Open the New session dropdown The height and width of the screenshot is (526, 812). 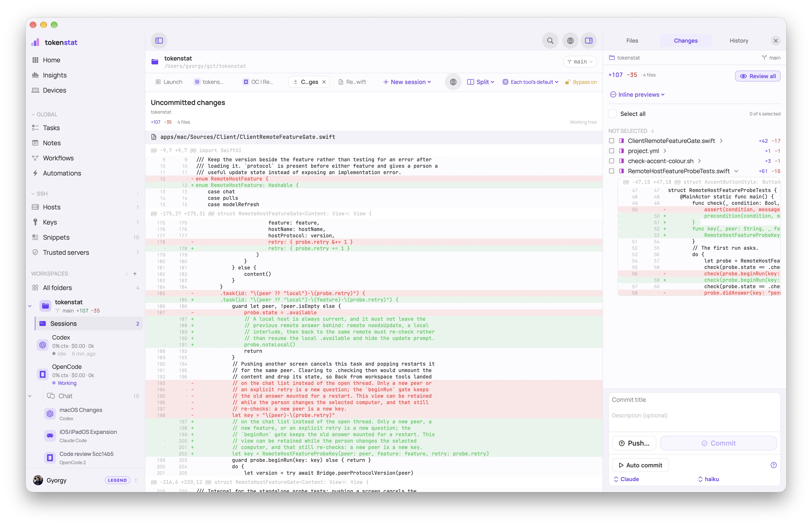[x=407, y=82]
